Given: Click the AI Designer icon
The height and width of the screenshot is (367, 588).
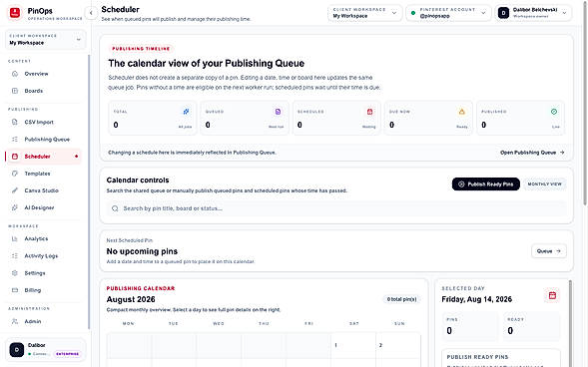Looking at the screenshot, I should (x=15, y=207).
